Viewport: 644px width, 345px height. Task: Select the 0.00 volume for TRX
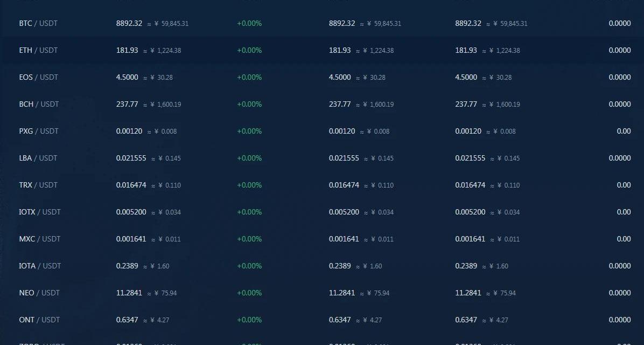624,185
